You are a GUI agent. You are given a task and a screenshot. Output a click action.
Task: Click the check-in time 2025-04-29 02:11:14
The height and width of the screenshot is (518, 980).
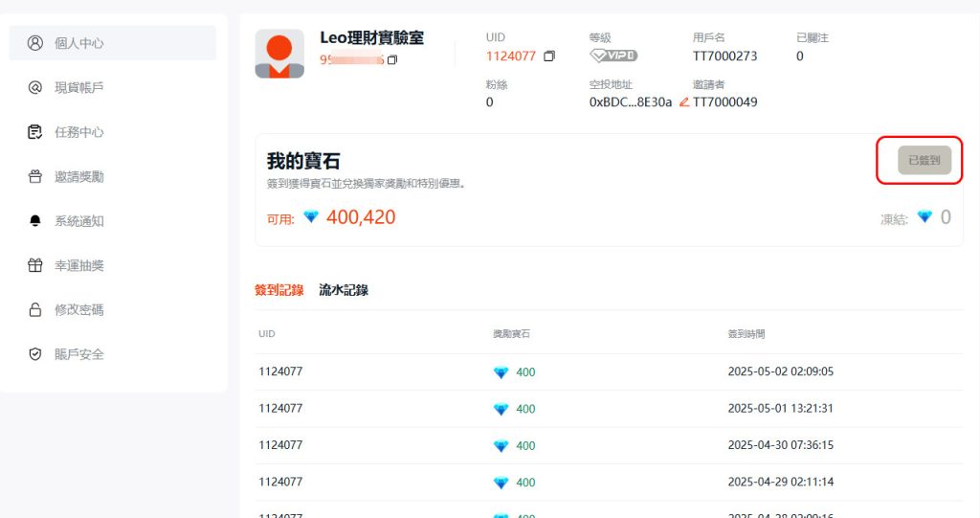coord(781,483)
